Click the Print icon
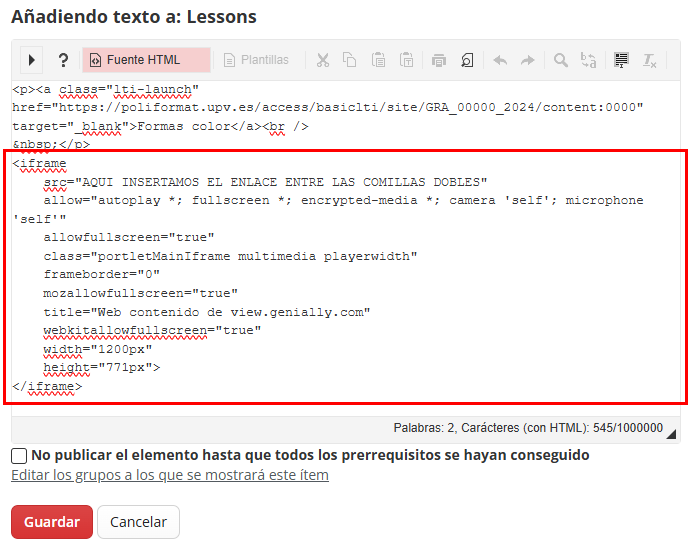The image size is (700, 555). click(439, 60)
